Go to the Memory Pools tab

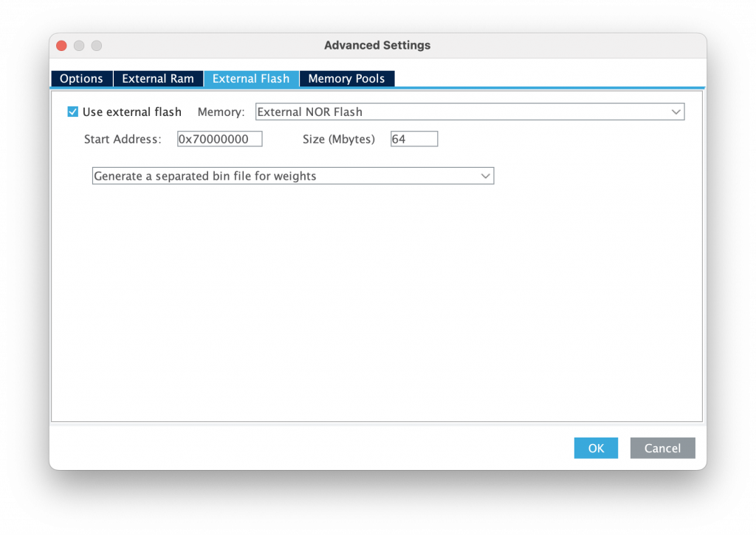tap(347, 78)
